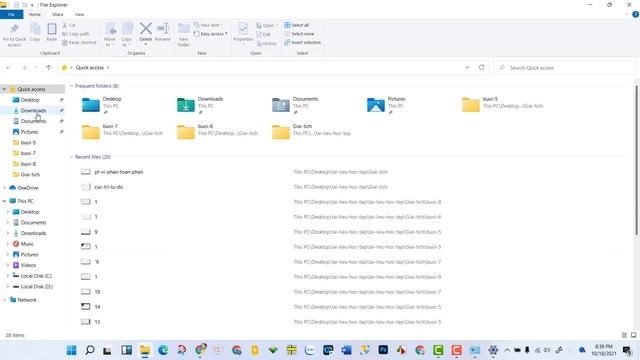Click the Windows Start button on taskbar
The height and width of the screenshot is (360, 640).
click(x=71, y=350)
